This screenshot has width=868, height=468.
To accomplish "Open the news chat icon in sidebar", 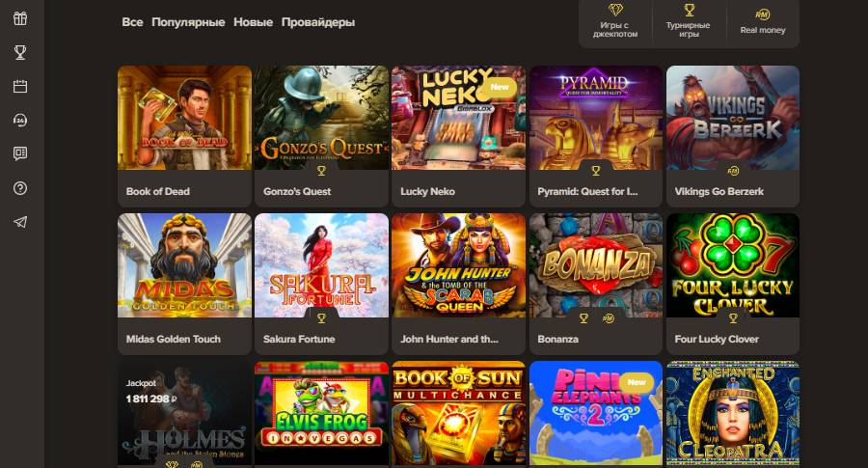I will (20, 154).
